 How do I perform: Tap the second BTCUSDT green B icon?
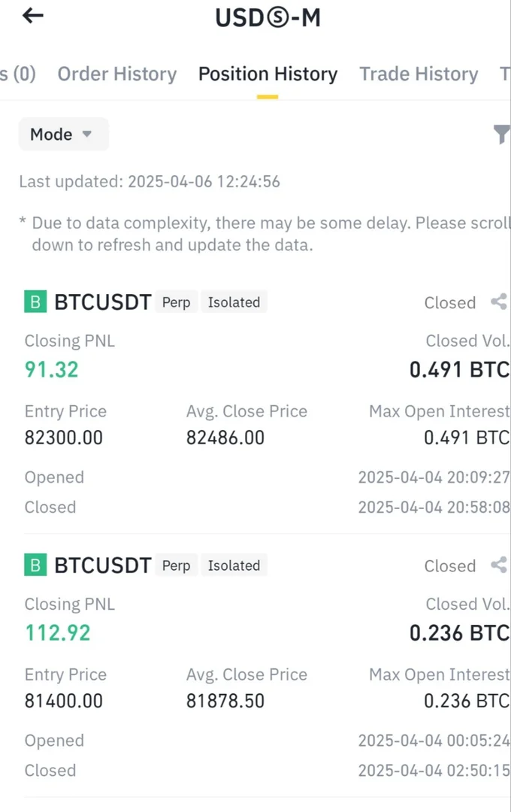[35, 565]
